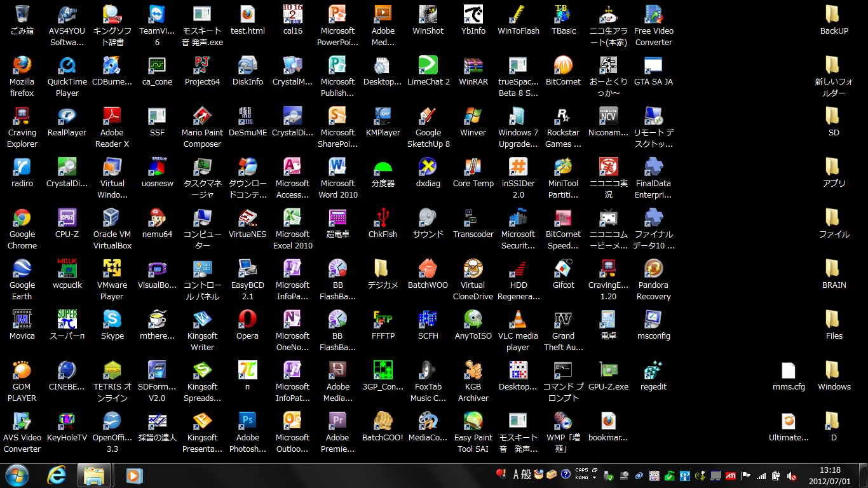Open the BackUP folder
Screen dimensions: 868x488
click(834, 20)
